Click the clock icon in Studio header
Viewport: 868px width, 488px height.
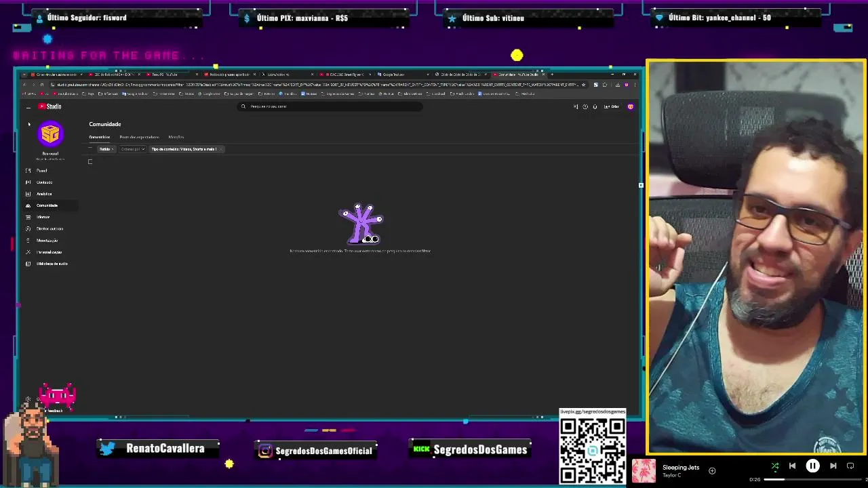585,106
